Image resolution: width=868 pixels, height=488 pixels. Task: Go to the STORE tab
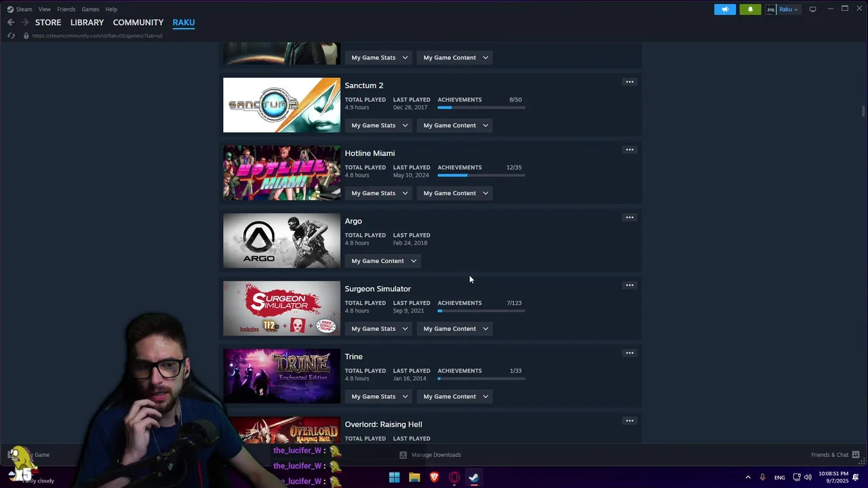(48, 22)
